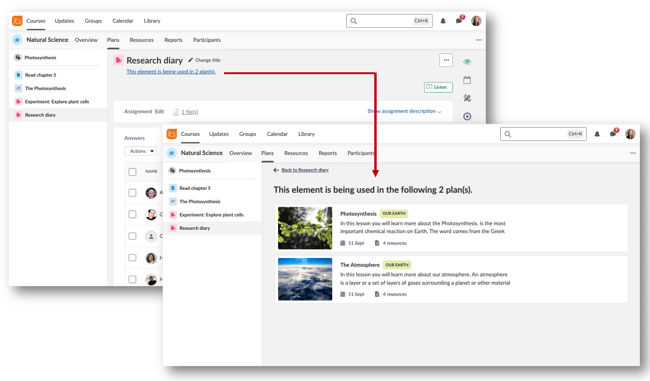Click the itslearning logo in back window
This screenshot has height=381, width=650.
tap(17, 21)
